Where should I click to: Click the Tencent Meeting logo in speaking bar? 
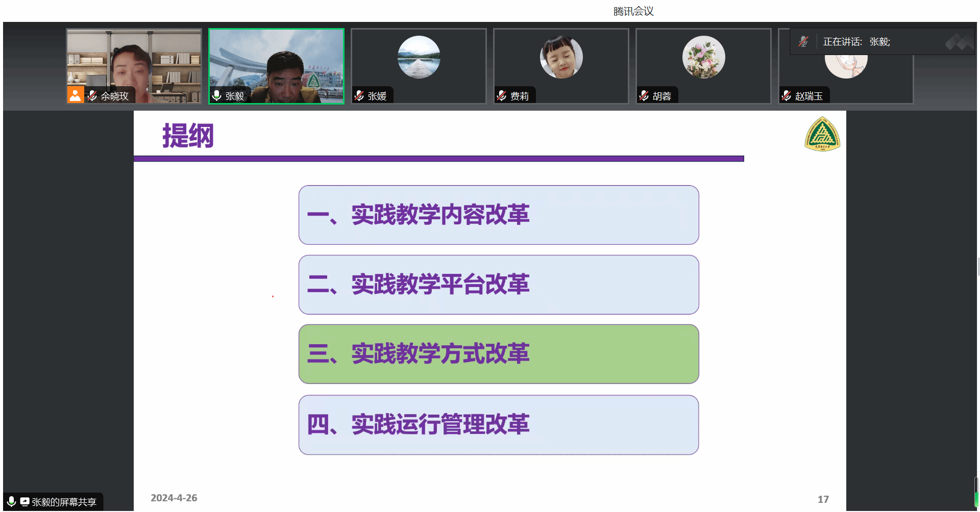(x=959, y=42)
